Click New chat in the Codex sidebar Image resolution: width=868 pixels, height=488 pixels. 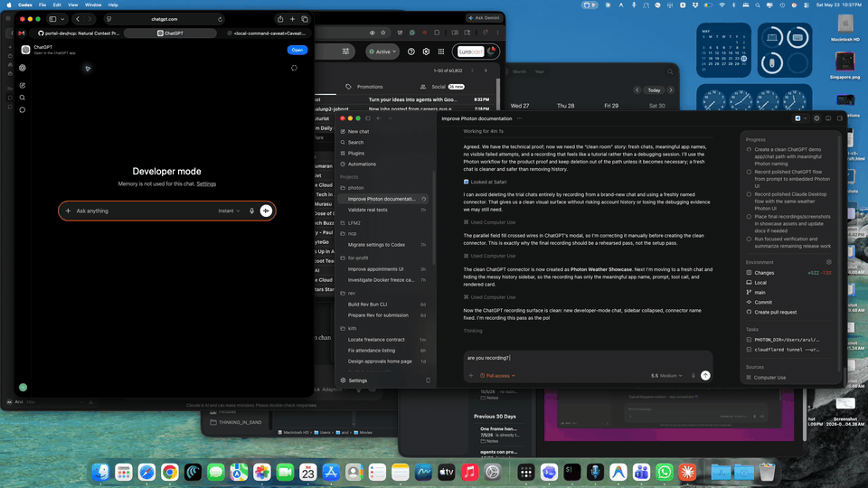358,132
